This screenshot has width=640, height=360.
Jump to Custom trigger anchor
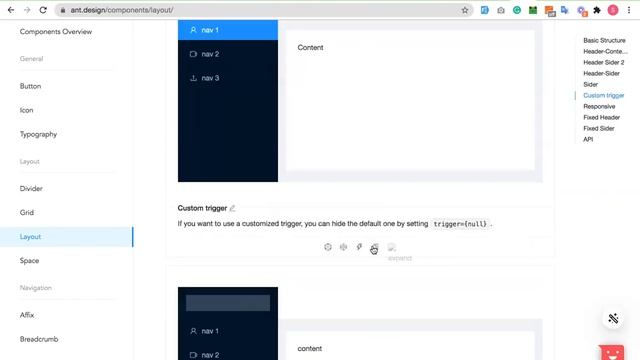(x=604, y=96)
